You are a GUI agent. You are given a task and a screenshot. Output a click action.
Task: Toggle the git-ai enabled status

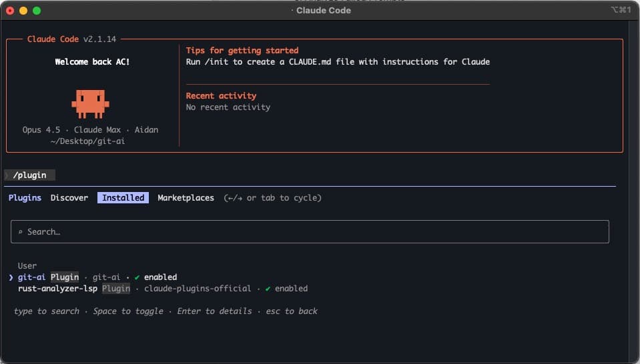coord(160,277)
